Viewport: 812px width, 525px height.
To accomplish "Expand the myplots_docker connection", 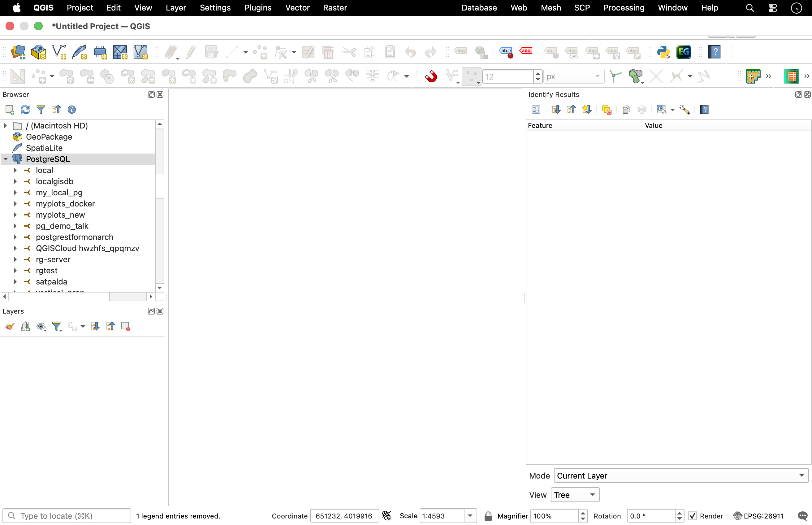I will point(15,203).
